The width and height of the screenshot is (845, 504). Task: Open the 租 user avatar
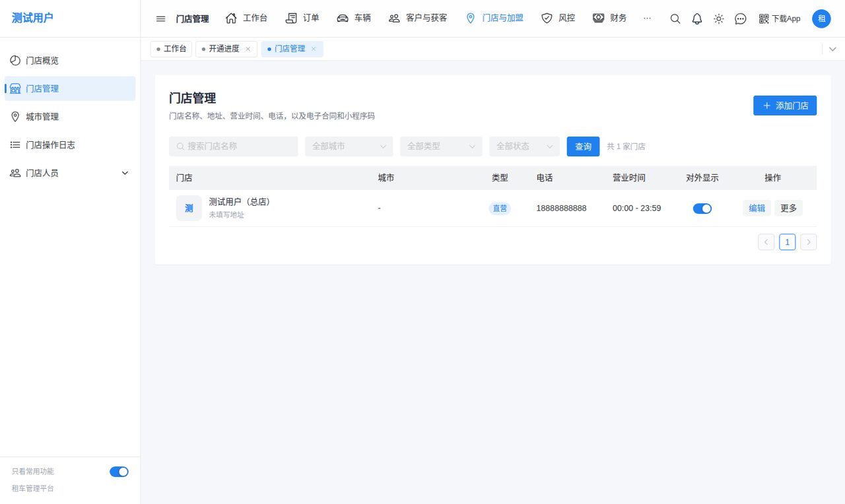tap(821, 18)
